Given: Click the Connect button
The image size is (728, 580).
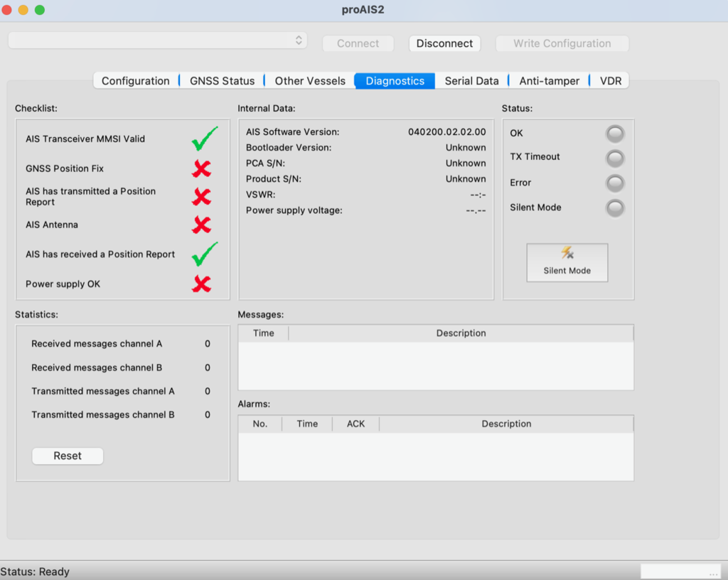Looking at the screenshot, I should click(x=358, y=43).
